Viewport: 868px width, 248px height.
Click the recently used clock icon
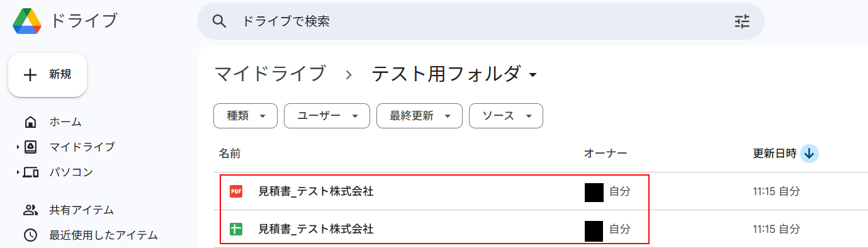pyautogui.click(x=30, y=235)
